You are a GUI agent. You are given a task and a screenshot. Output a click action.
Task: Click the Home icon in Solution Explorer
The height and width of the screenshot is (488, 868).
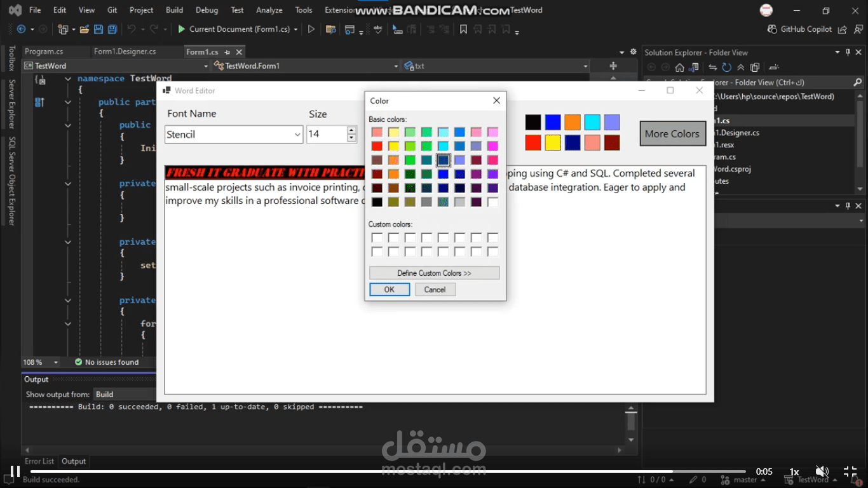(680, 67)
